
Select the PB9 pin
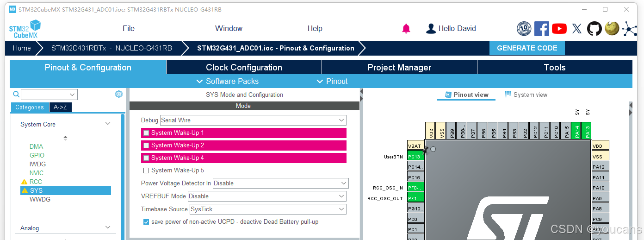[x=451, y=130]
